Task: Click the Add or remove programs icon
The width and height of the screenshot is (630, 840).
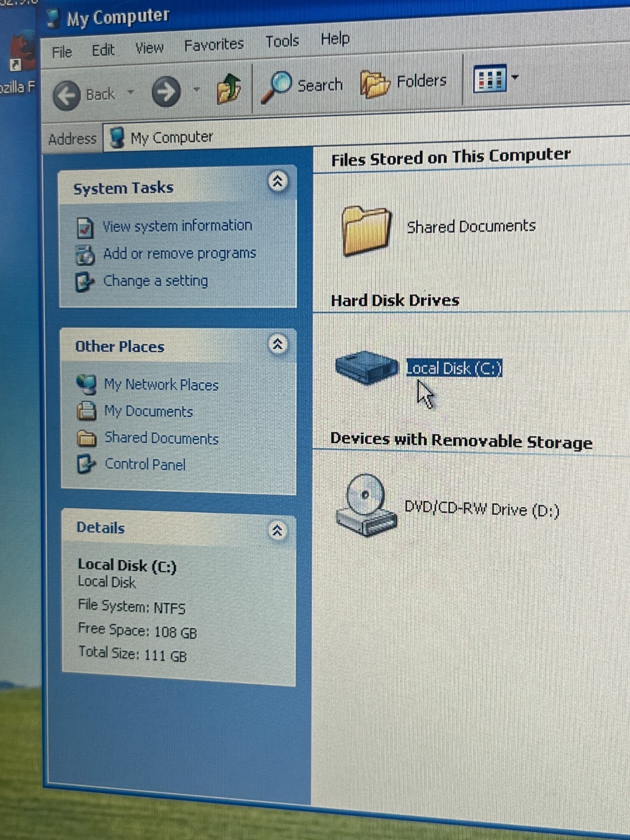Action: tap(85, 255)
